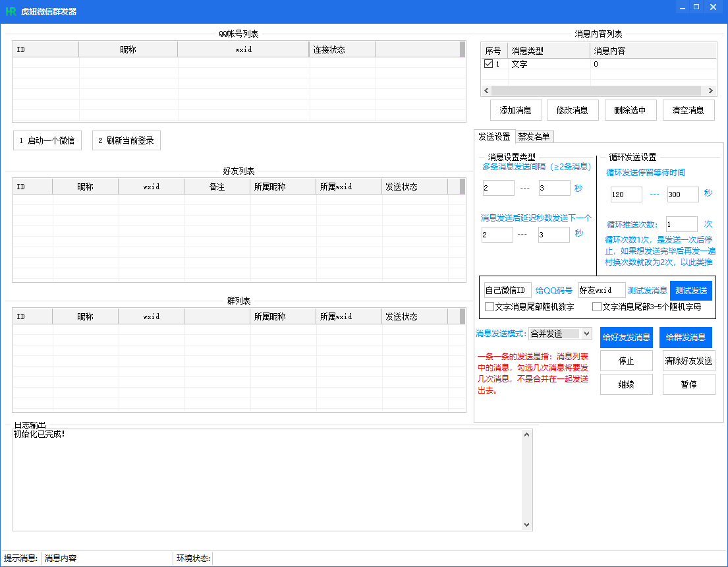Click wxid column header in QQ帐号列表

point(243,49)
